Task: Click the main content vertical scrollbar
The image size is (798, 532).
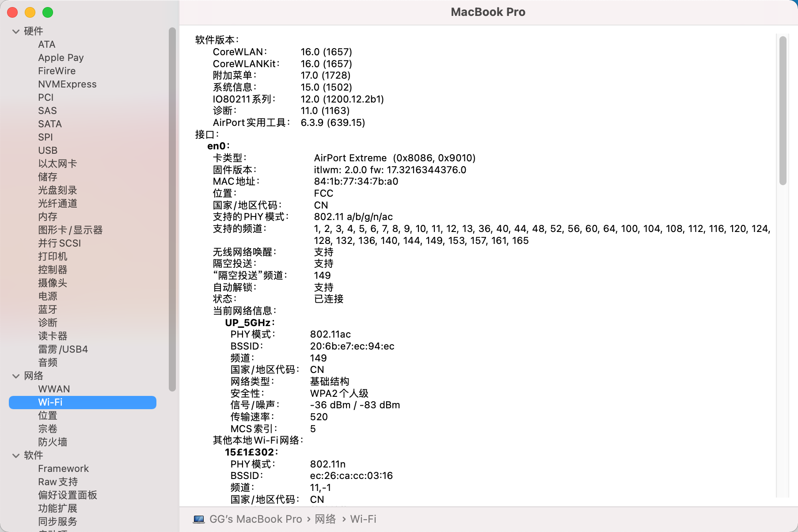Action: click(783, 110)
